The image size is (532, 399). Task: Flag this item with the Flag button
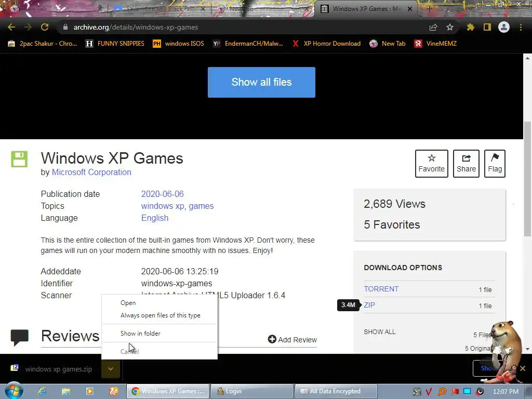pos(495,164)
